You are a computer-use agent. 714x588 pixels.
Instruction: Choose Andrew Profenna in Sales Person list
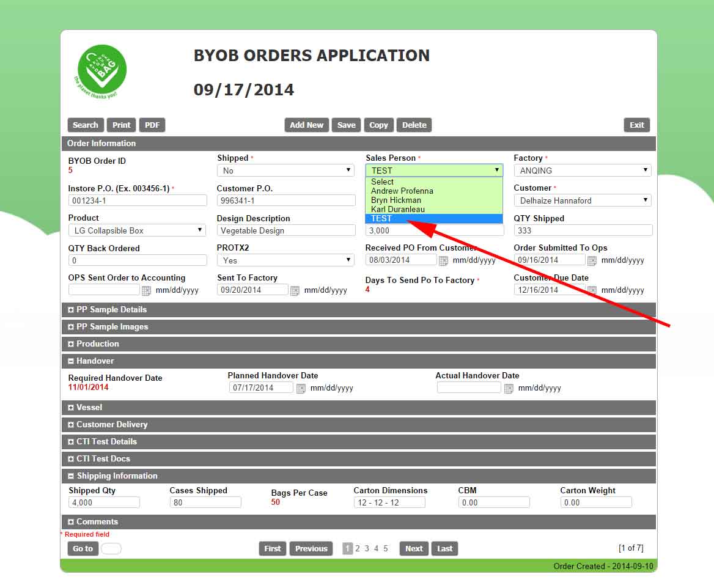(434, 191)
